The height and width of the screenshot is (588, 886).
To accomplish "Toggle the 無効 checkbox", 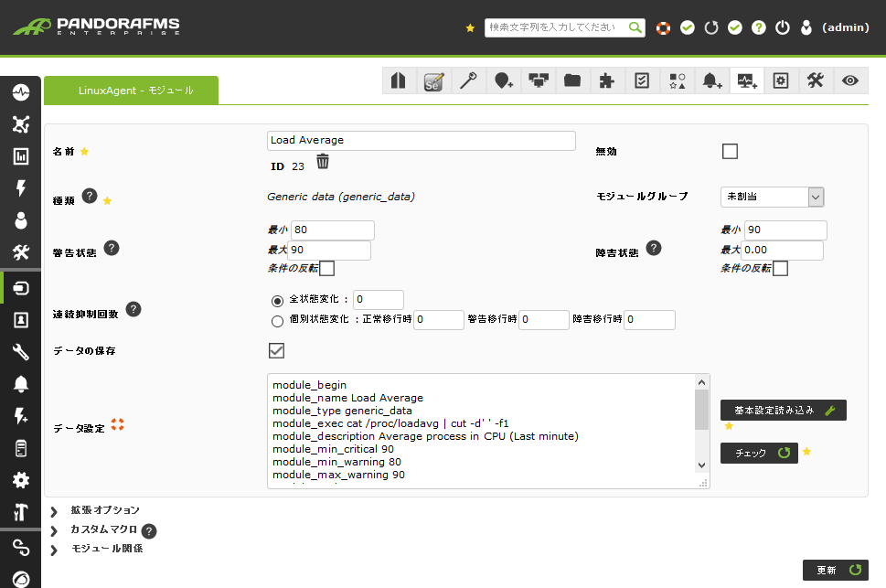I will (x=730, y=151).
